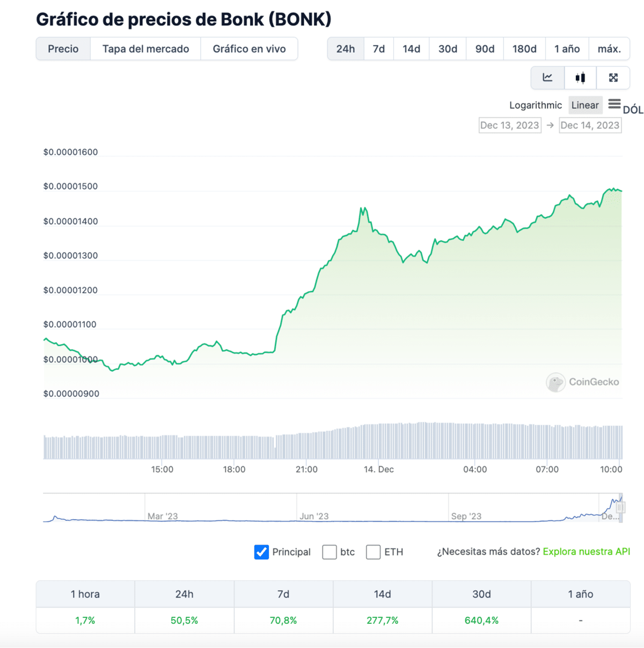This screenshot has height=648, width=644.
Task: Open fullscreen chart mode
Action: pos(613,78)
